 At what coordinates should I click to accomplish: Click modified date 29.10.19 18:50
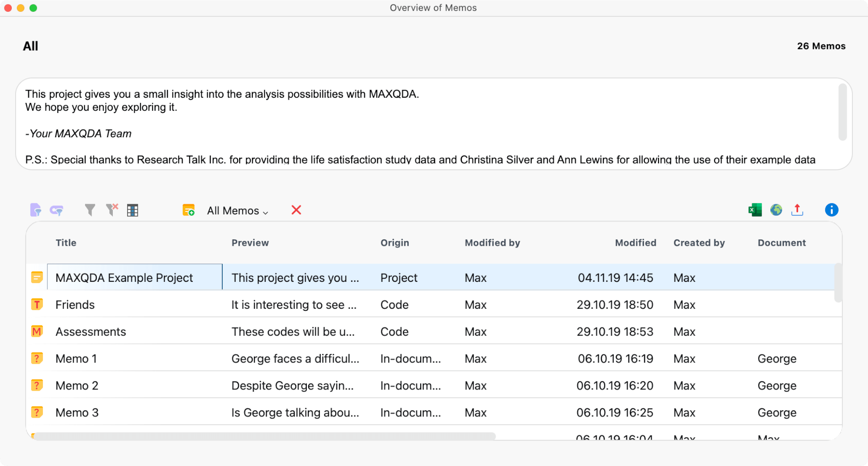(615, 305)
